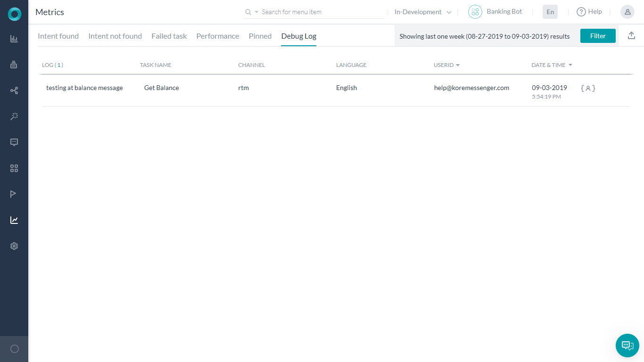The width and height of the screenshot is (644, 362).
Task: Click the Metrics page title
Action: coord(50,12)
